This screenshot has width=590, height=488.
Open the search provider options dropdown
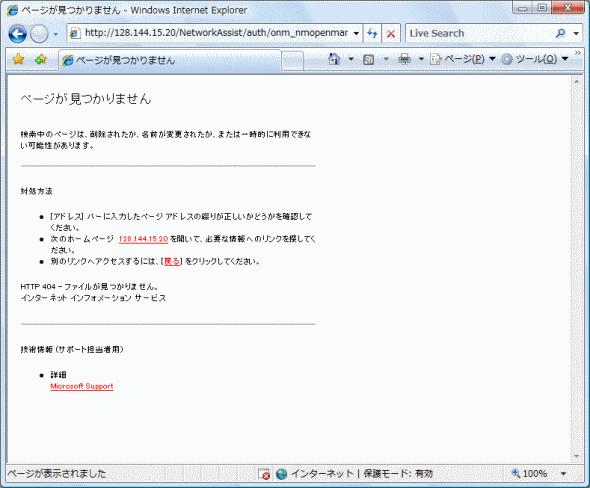pos(576,33)
